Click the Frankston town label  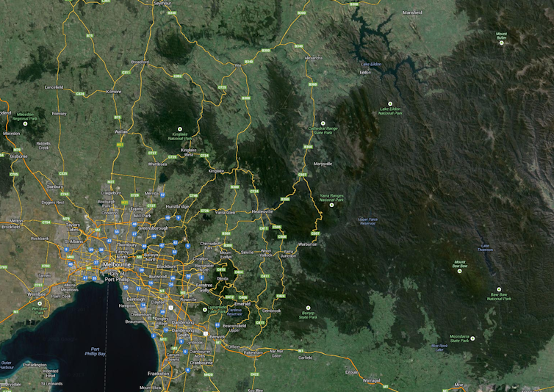point(158,374)
